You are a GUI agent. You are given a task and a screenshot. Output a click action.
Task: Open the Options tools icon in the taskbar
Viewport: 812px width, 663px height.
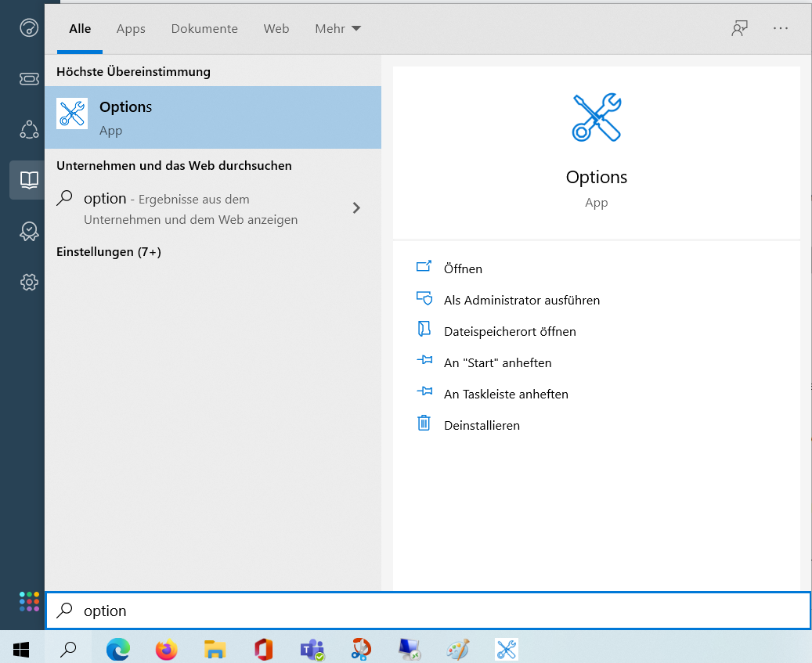(x=507, y=649)
